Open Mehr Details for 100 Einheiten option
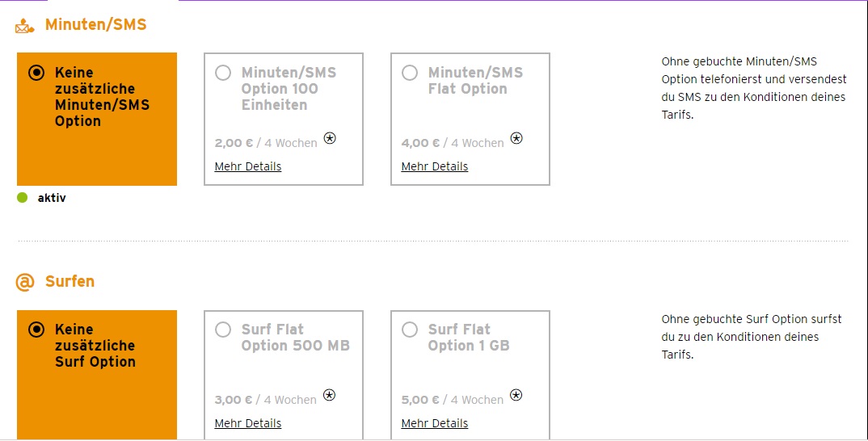This screenshot has width=868, height=441. 248,166
